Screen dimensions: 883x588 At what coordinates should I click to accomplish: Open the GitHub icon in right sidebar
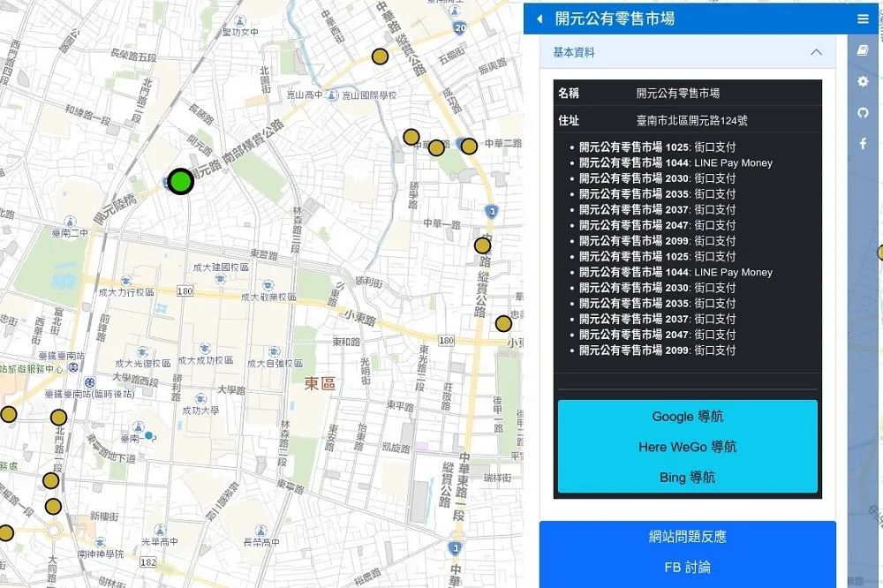pos(863,113)
